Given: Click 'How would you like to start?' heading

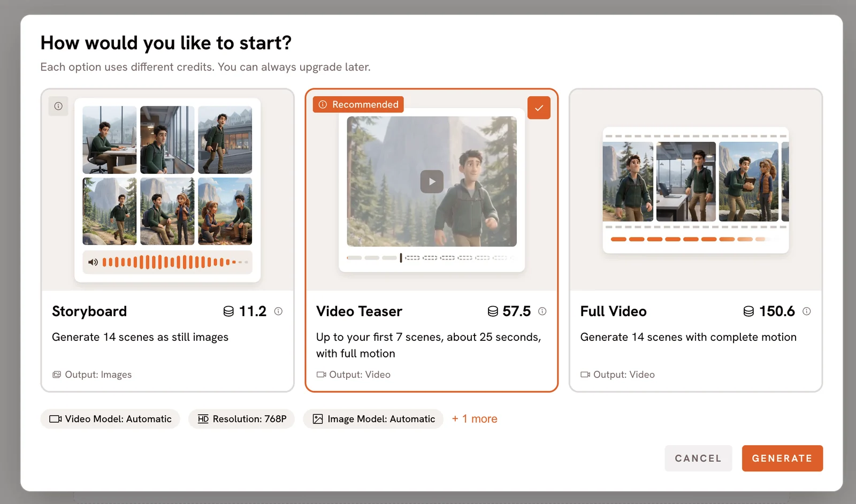Looking at the screenshot, I should (x=166, y=43).
